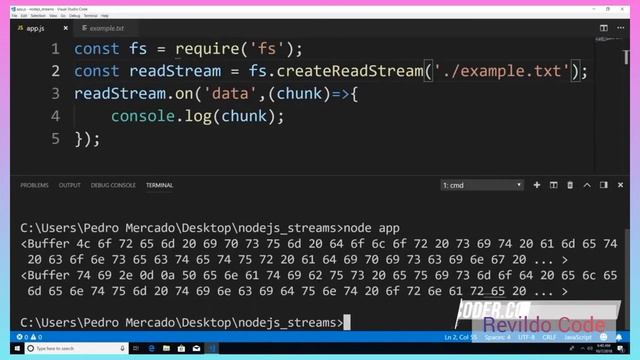Click 'createReadStream' in line 2

350,71
